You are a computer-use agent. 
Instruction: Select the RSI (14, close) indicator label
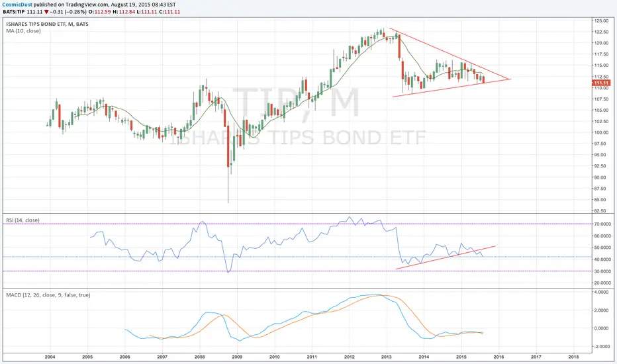click(23, 220)
